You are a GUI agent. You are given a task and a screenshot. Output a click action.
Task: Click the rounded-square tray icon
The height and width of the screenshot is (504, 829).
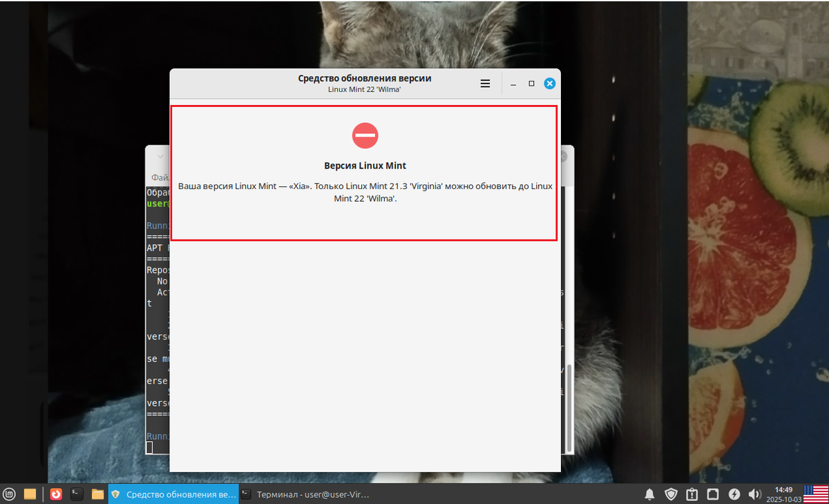(713, 494)
